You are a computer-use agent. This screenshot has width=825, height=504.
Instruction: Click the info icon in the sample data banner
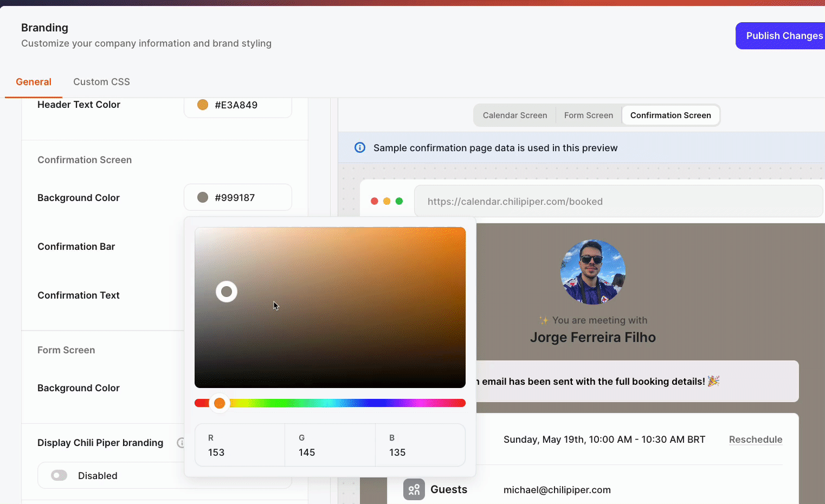coord(360,147)
